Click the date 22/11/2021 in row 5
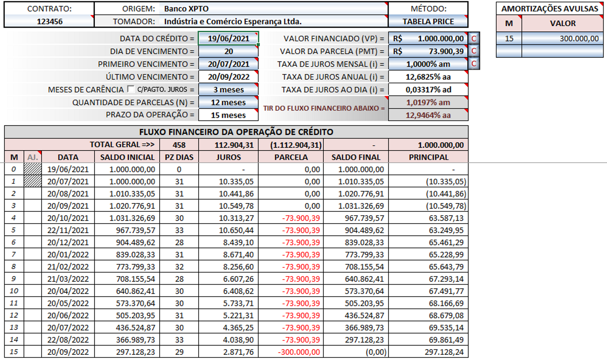Viewport: 607px width, 364px height. tap(68, 230)
